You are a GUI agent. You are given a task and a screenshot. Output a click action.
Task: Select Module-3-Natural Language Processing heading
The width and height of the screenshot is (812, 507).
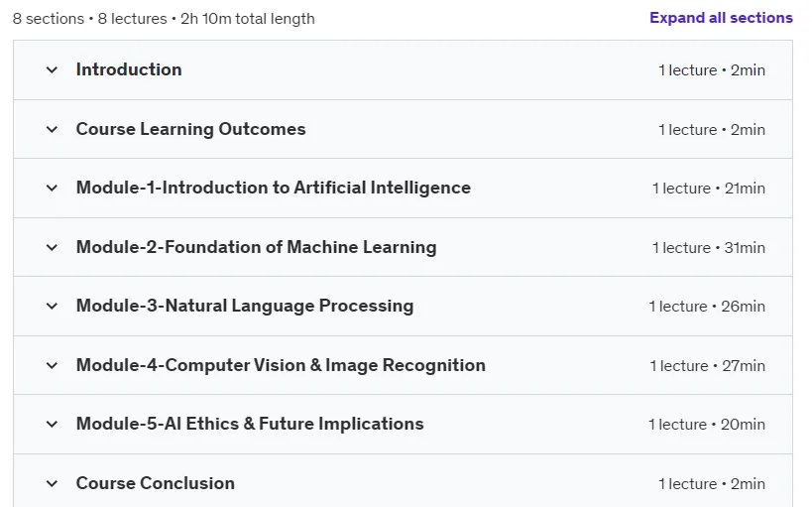(x=245, y=306)
